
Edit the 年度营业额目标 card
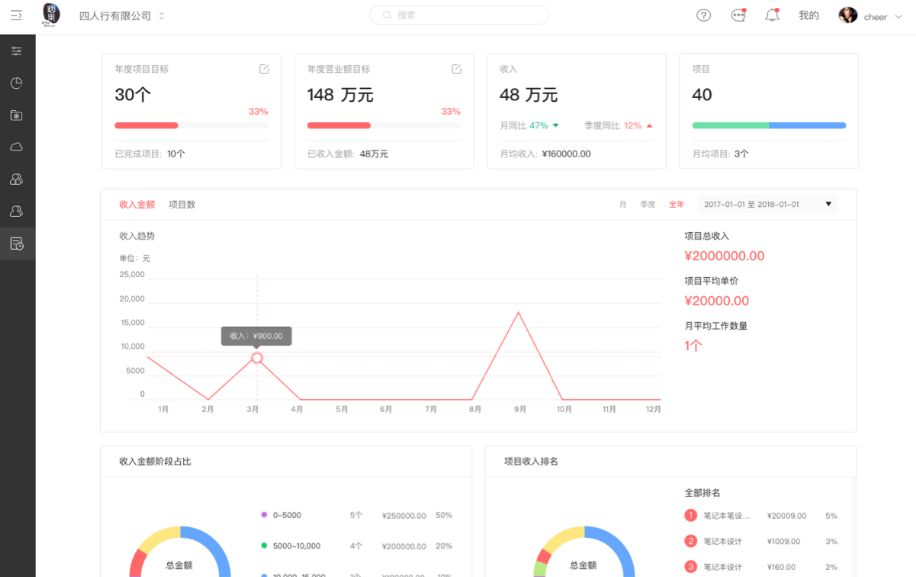click(456, 69)
